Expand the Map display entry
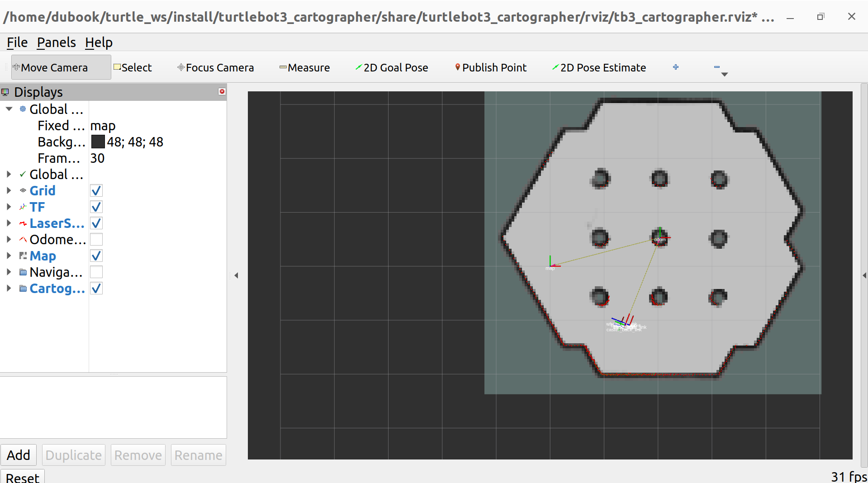This screenshot has height=483, width=868. point(9,256)
